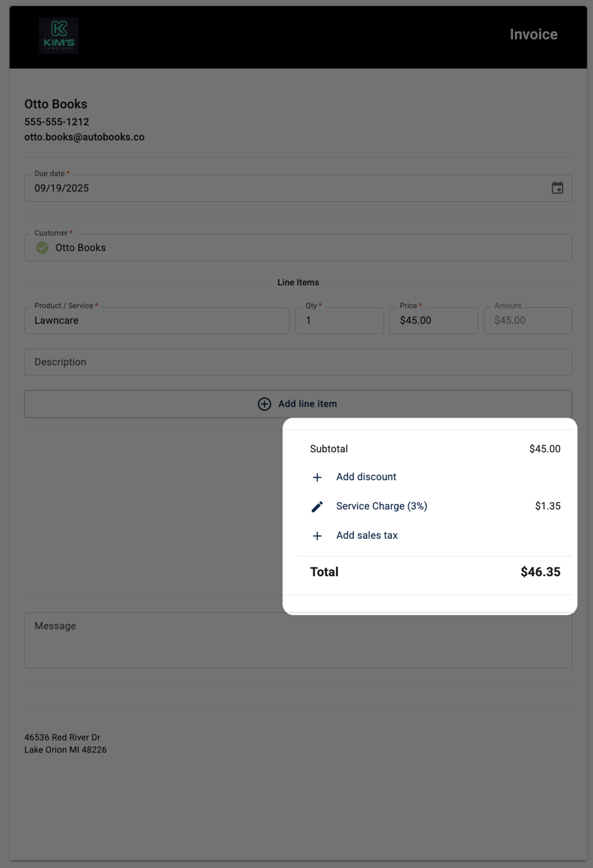The image size is (593, 868).
Task: Click into the Message text area
Action: point(298,640)
